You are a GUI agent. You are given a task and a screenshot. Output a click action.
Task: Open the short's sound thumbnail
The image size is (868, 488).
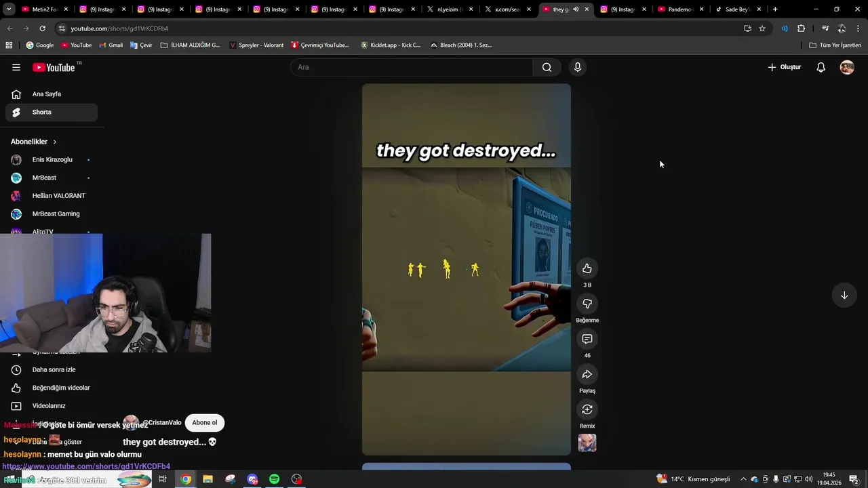pyautogui.click(x=587, y=443)
